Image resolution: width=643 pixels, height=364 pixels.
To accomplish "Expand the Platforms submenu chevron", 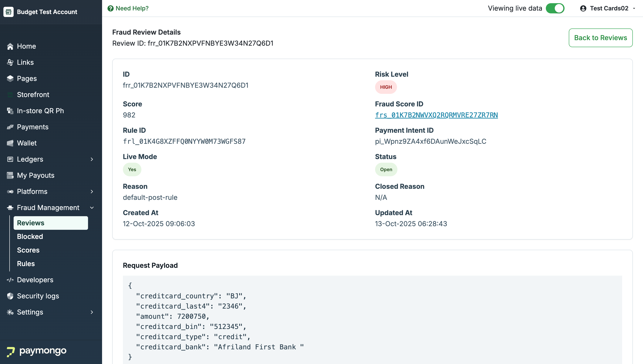I will point(92,192).
